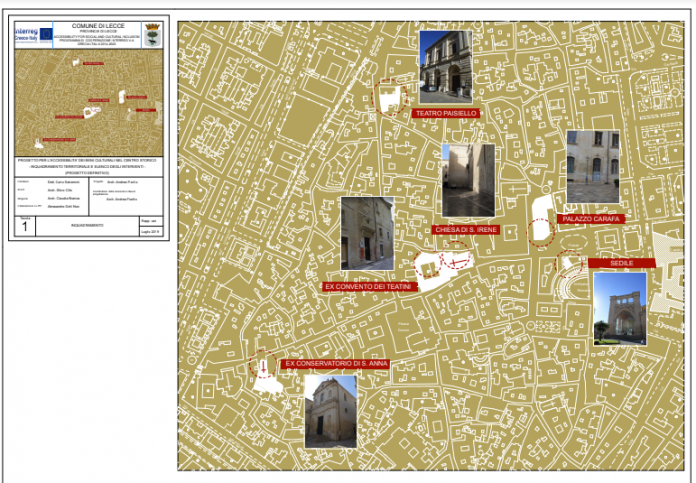
Task: Open the Ex Conservatorio di S. Anna photo
Action: click(331, 412)
